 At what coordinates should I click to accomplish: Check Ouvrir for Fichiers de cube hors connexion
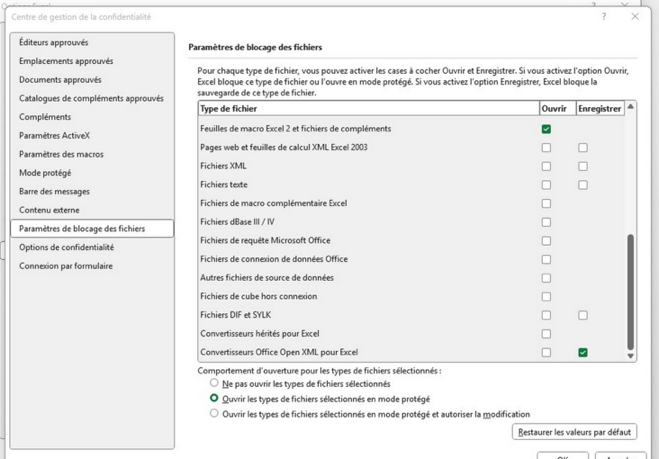click(546, 297)
